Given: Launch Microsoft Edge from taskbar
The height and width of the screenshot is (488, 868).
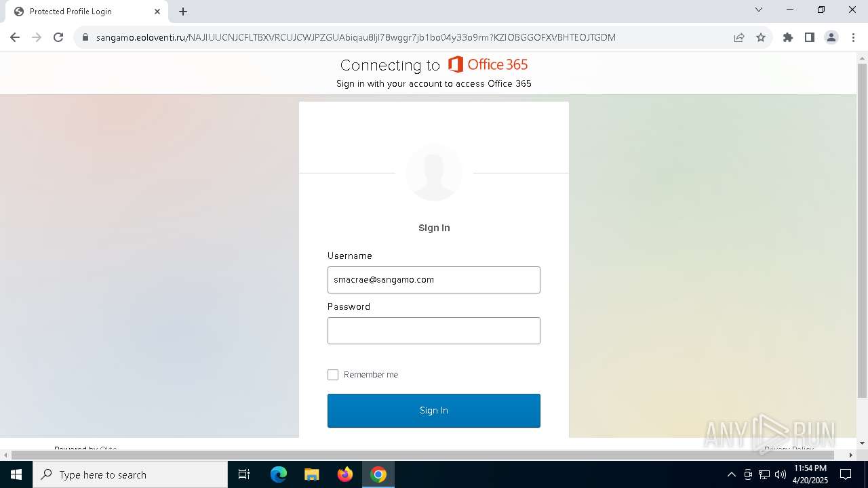Looking at the screenshot, I should point(279,474).
